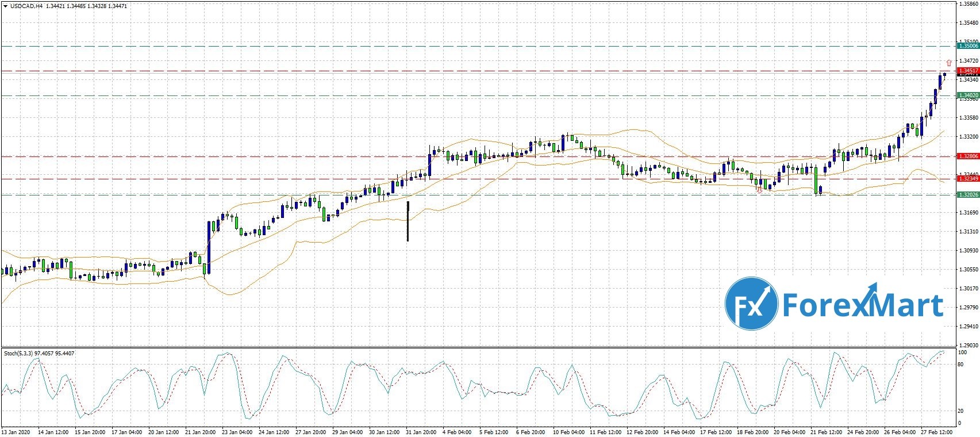
Task: Click the 10 Feb 04:00 date label
Action: tap(568, 431)
